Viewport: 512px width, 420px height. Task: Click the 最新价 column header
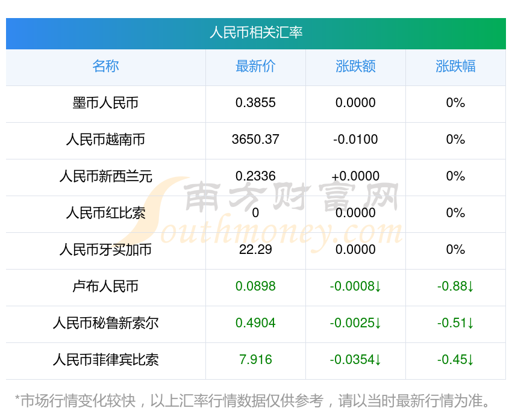click(255, 66)
